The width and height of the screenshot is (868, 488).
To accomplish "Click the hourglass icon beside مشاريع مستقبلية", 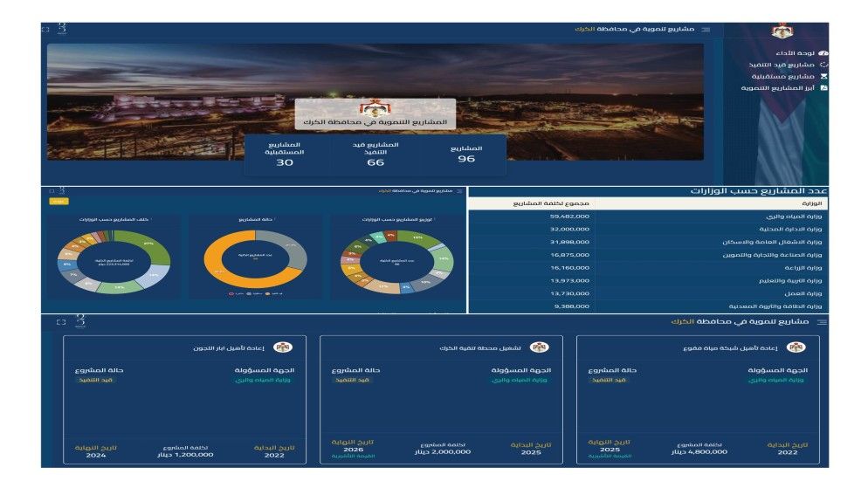I will 823,76.
